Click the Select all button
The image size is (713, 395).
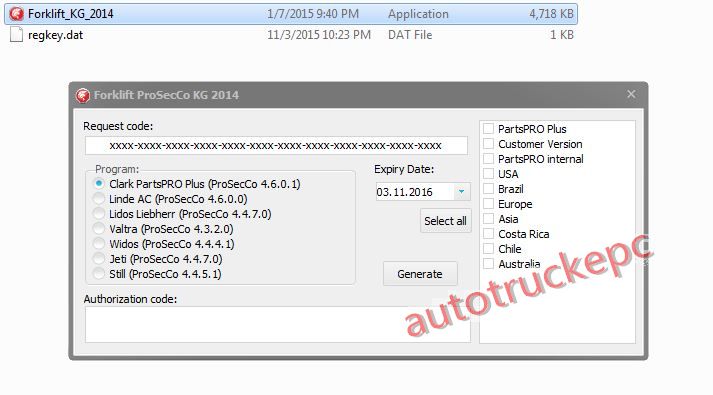(446, 221)
